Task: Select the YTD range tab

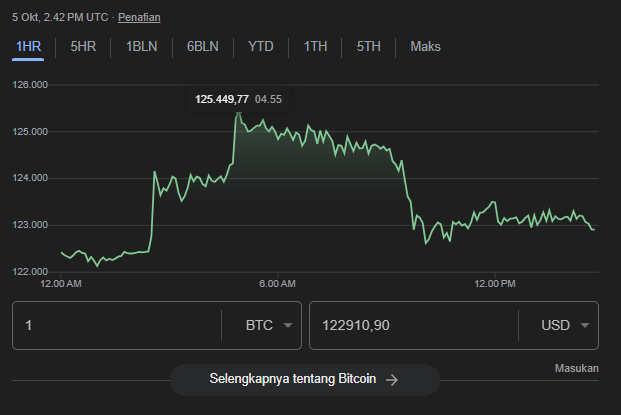Action: click(261, 46)
